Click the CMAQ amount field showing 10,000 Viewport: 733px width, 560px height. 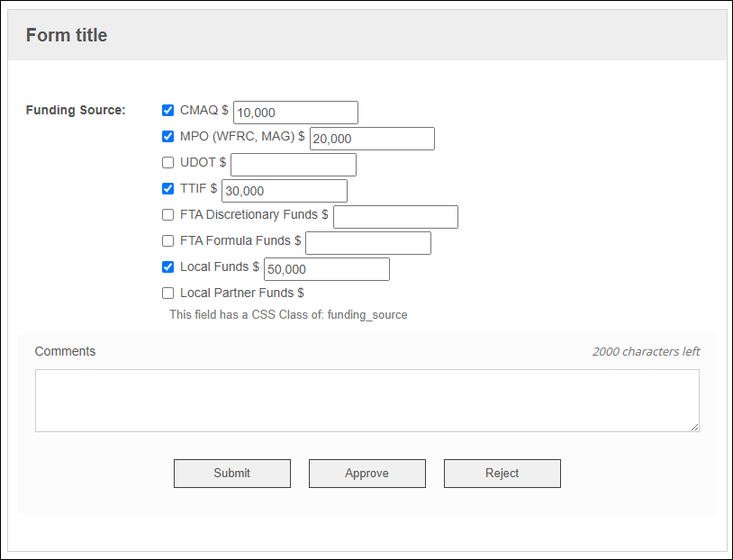[296, 113]
